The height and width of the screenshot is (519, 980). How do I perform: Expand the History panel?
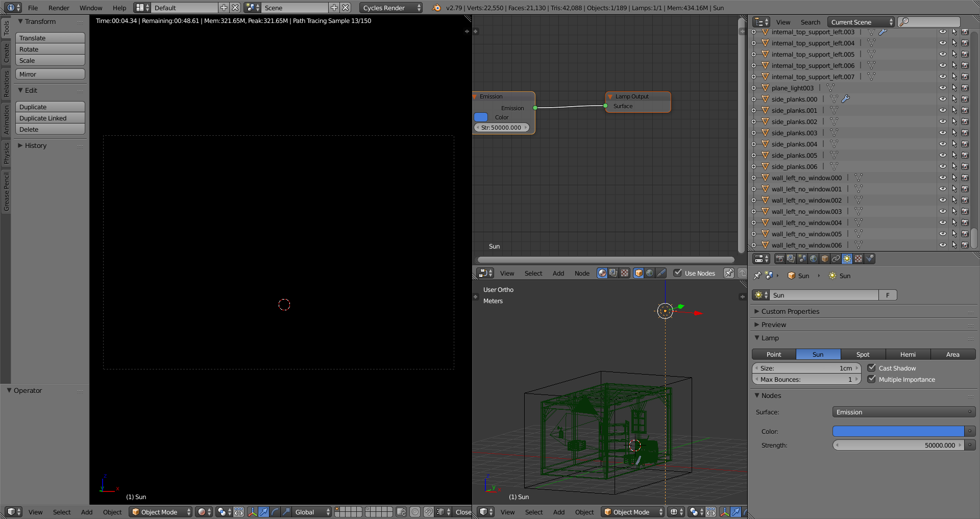[20, 145]
